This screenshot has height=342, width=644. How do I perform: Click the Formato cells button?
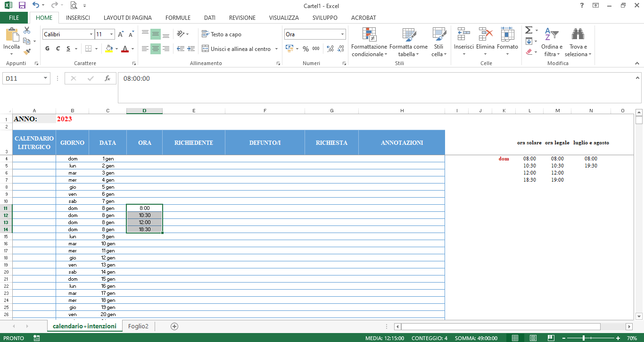(x=507, y=42)
